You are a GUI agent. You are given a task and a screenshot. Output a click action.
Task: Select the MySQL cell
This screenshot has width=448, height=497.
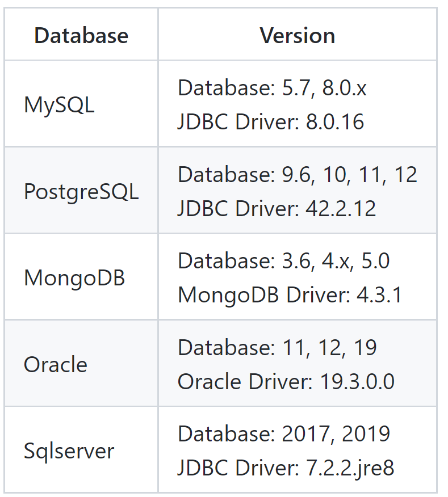pyautogui.click(x=59, y=105)
